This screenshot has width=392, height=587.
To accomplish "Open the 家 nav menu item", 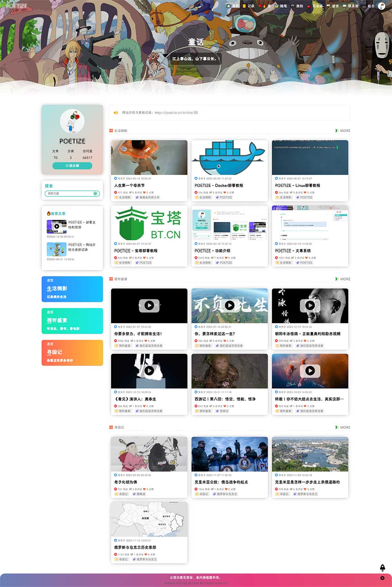I will 265,6.
